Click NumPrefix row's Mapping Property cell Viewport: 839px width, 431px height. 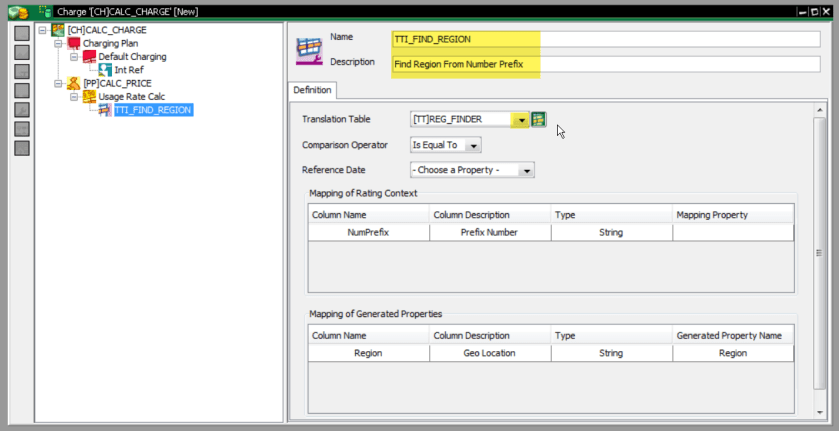[733, 232]
